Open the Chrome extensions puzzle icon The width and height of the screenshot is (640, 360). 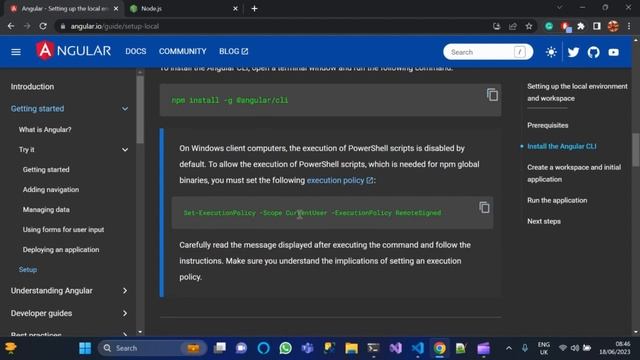pyautogui.click(x=581, y=27)
